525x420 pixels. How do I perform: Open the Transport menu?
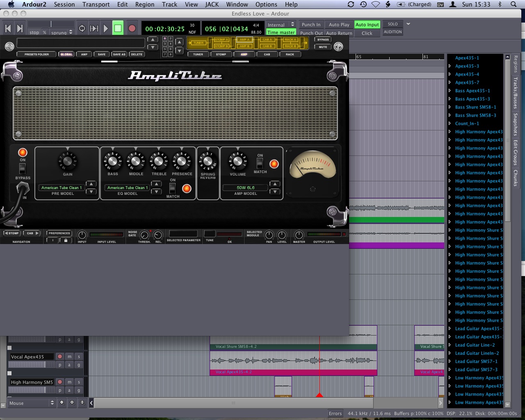click(x=96, y=5)
